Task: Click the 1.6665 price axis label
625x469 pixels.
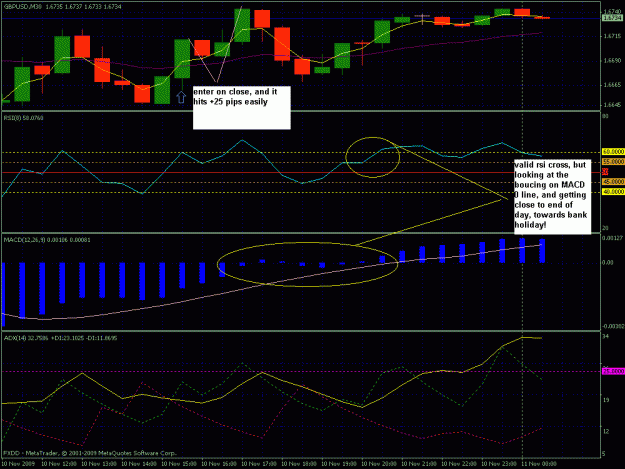Action: click(x=611, y=85)
